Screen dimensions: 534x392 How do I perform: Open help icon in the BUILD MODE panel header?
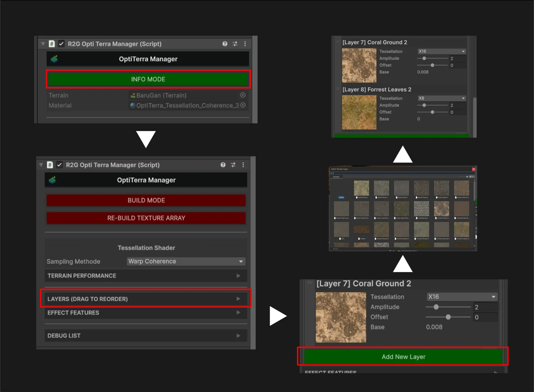coord(223,165)
